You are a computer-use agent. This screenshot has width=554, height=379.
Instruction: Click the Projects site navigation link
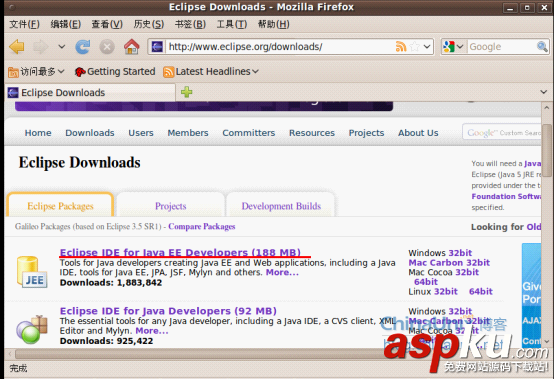click(x=366, y=133)
